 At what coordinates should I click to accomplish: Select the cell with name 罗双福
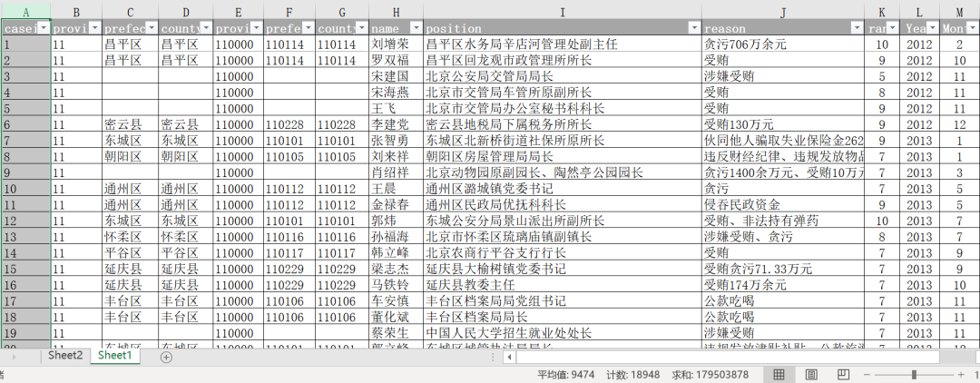point(397,60)
